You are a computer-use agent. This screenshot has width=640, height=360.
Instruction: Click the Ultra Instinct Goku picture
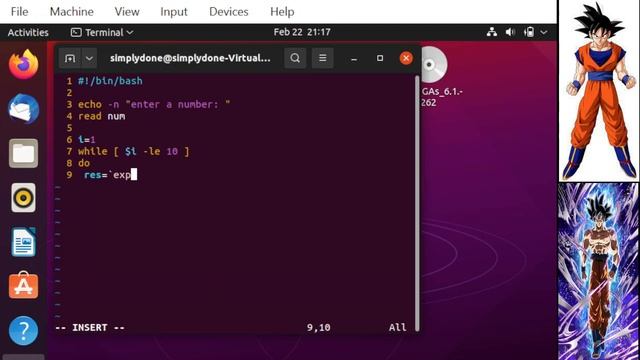(598, 271)
